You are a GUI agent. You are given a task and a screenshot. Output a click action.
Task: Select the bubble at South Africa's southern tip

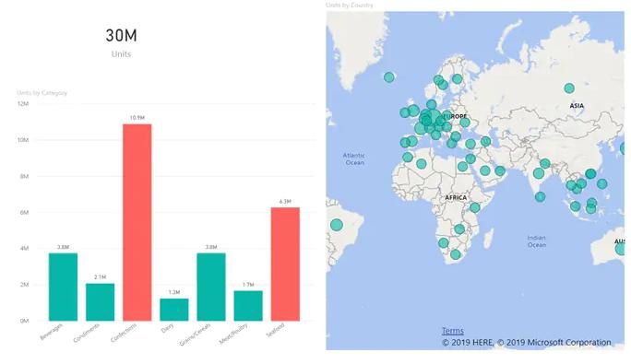coord(455,254)
